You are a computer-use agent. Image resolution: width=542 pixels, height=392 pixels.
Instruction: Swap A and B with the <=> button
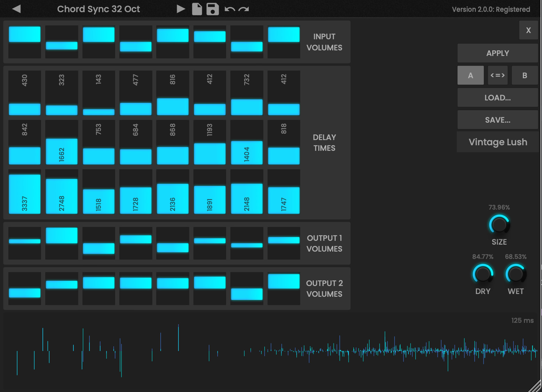pos(497,75)
